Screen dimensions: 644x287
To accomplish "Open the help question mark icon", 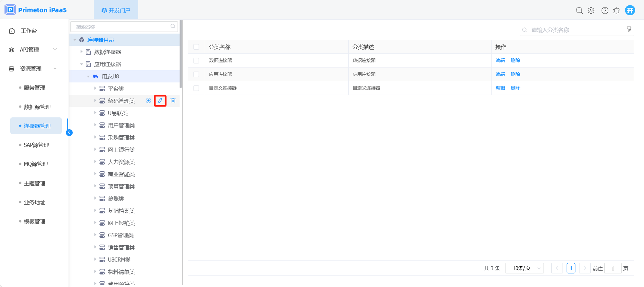I will (605, 11).
